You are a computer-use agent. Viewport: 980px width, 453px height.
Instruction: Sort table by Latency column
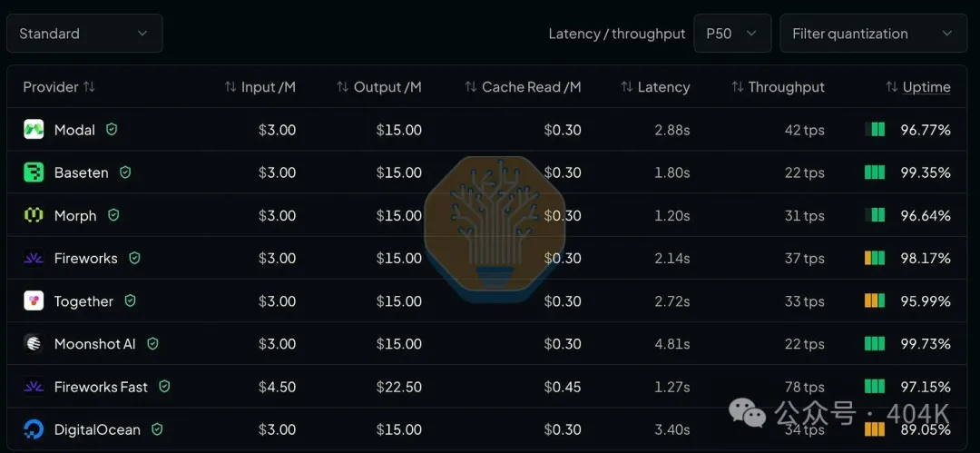pyautogui.click(x=655, y=87)
